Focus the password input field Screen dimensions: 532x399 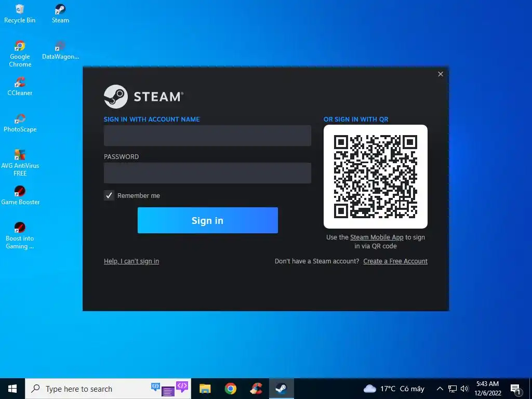point(207,172)
